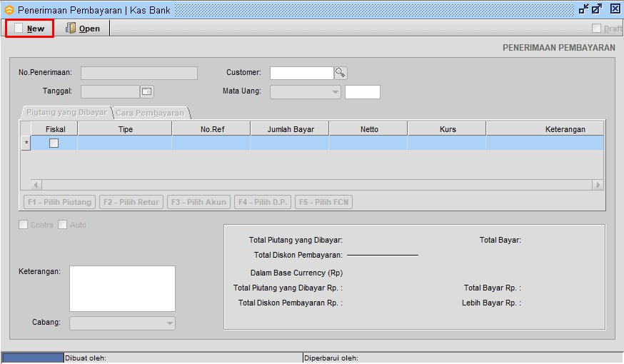Click the exchange rate field beside Mata Uang
The image size is (624, 364).
coord(363,92)
